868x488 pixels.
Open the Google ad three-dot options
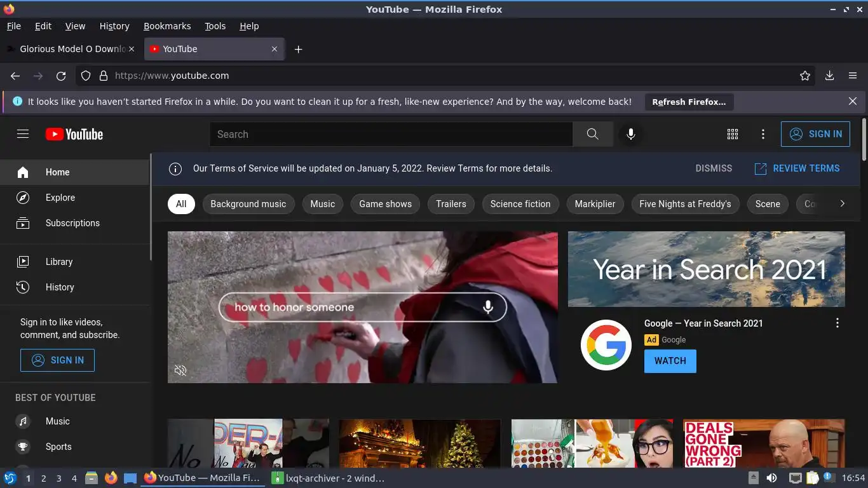pos(837,323)
